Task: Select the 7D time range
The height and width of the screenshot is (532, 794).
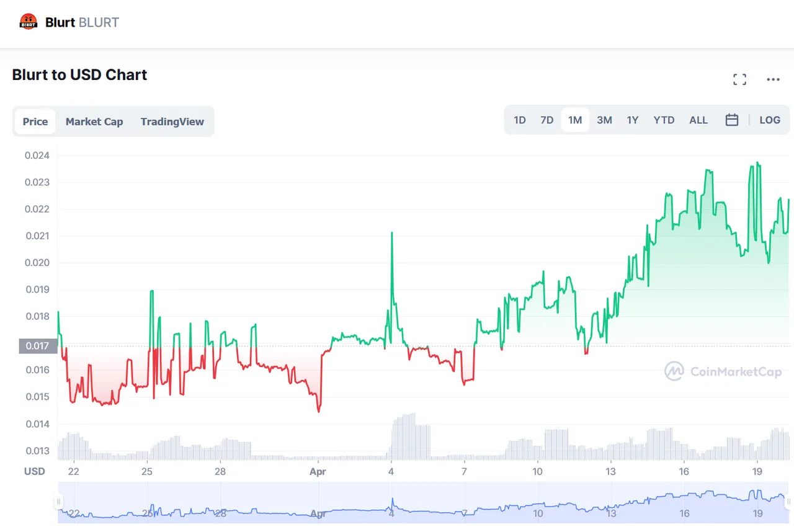Action: pos(546,120)
